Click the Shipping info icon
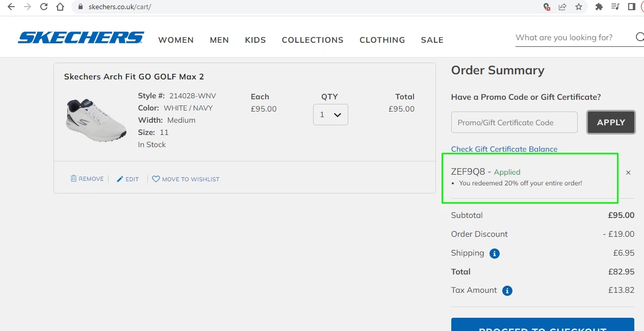The width and height of the screenshot is (644, 331). 494,254
